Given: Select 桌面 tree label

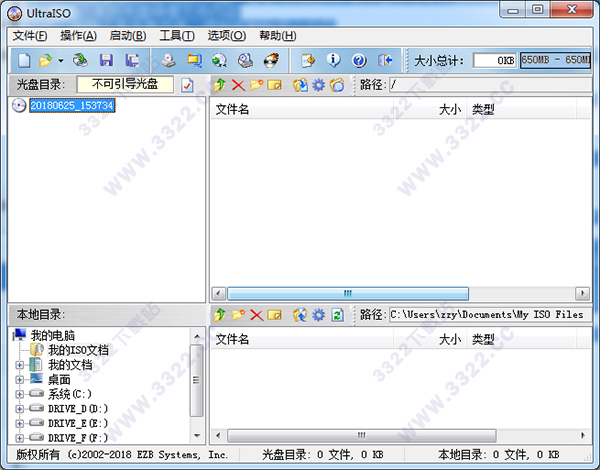Looking at the screenshot, I should point(59,379).
